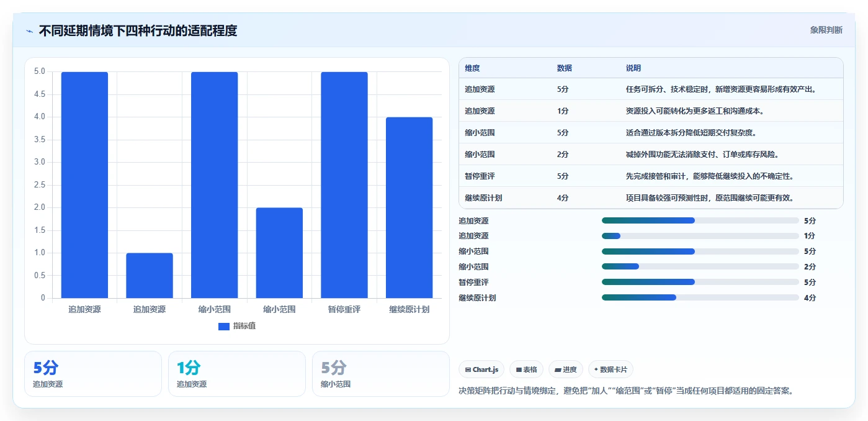The image size is (868, 421).
Task: Click the 进度 chip
Action: pyautogui.click(x=566, y=369)
